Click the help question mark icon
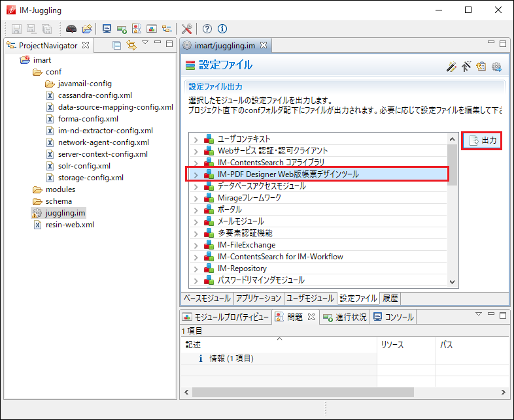 (207, 29)
